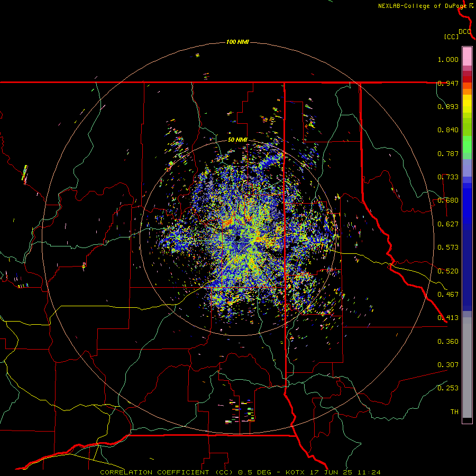Select the 0.307 value on the color scale
Screen dimensions: 476x476
pyautogui.click(x=448, y=365)
